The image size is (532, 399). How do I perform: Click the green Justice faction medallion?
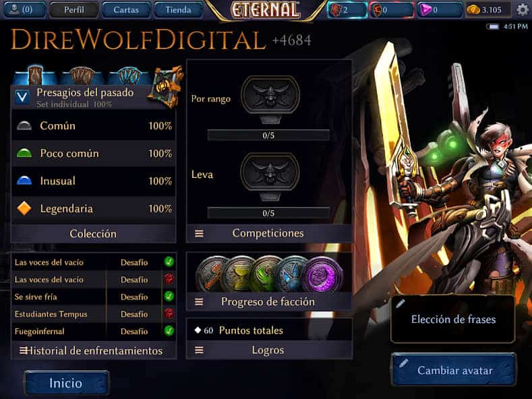[264, 274]
